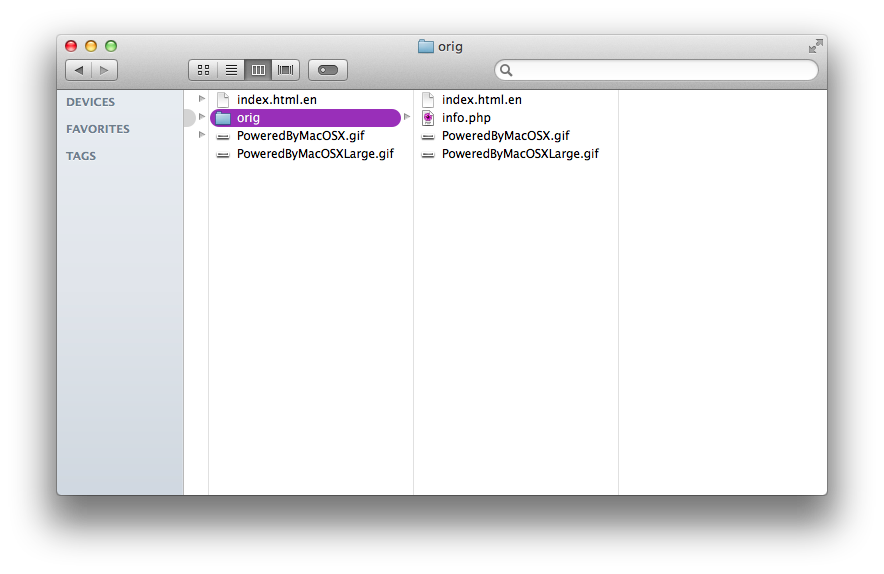Click the orig folder icon in the list
This screenshot has height=574, width=884.
[x=223, y=118]
